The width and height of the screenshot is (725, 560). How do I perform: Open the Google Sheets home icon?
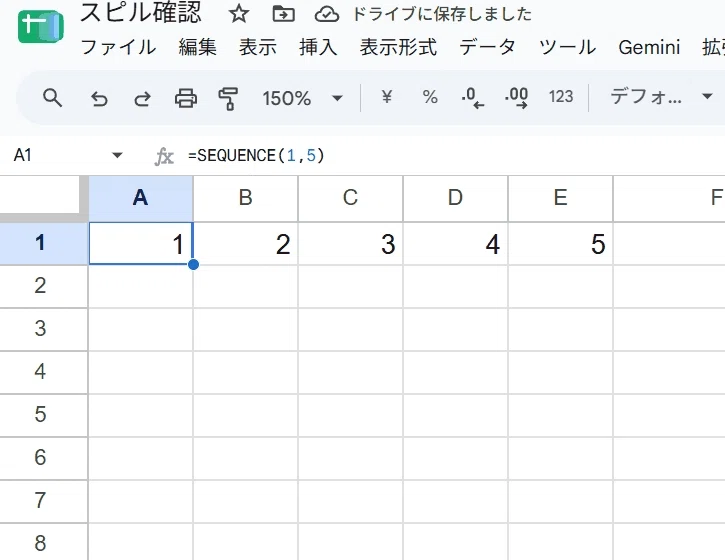coord(41,27)
